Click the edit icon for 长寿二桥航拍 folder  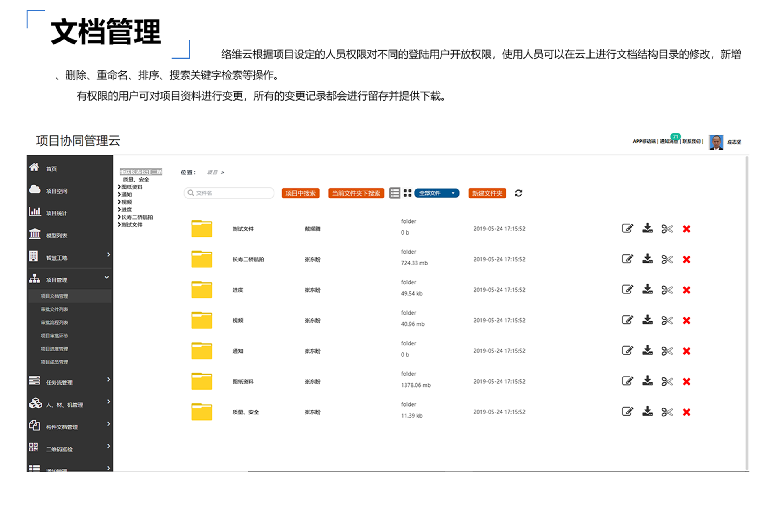(x=627, y=259)
